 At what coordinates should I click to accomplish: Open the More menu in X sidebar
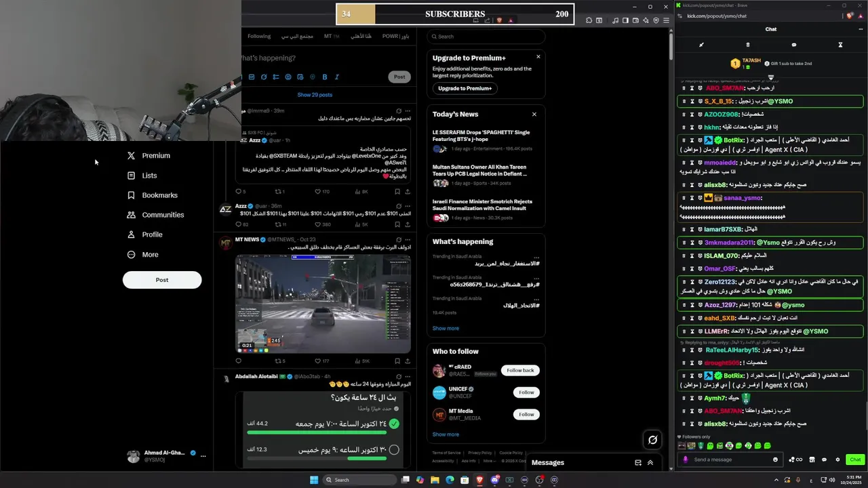tap(142, 255)
